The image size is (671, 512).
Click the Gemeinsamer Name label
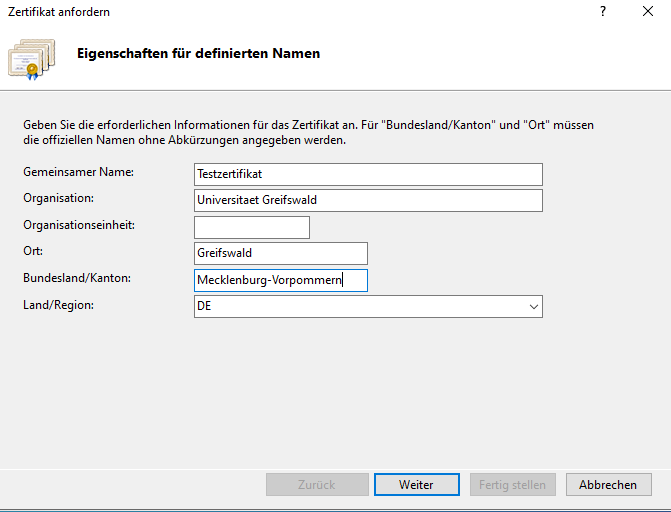click(x=78, y=172)
